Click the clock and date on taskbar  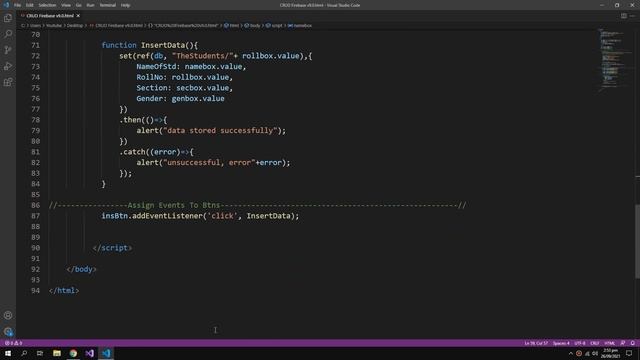click(611, 353)
